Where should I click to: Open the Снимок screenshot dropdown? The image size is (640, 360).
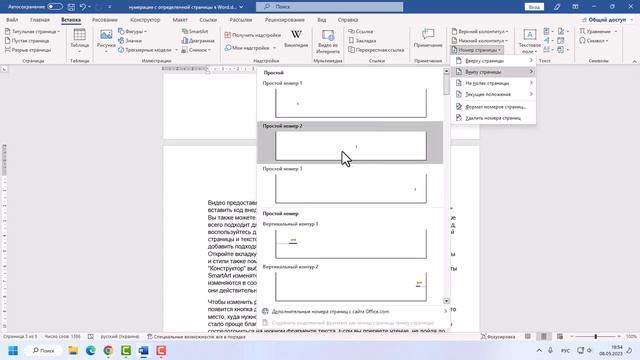196,50
